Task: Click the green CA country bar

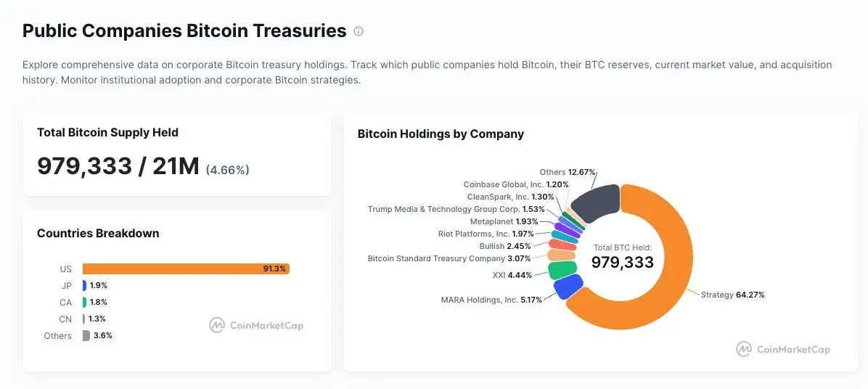Action: point(84,302)
